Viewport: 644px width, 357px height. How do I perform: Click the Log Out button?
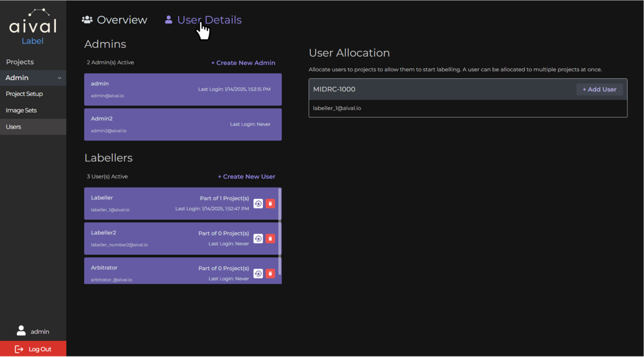(x=33, y=349)
